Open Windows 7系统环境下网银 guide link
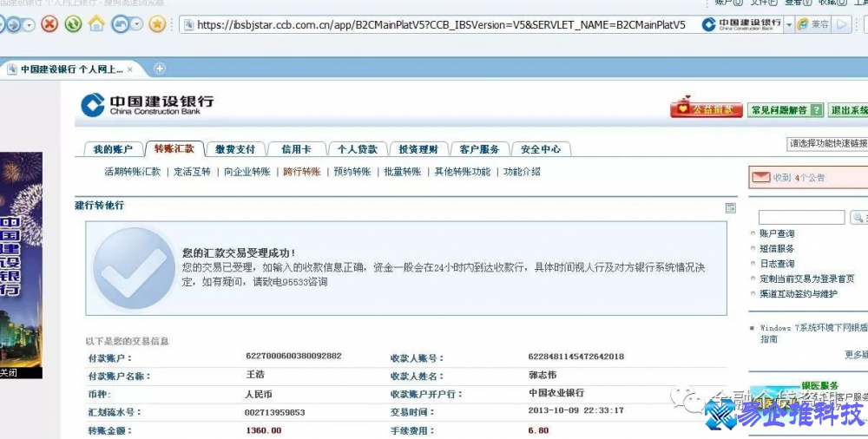The image size is (868, 439). click(x=814, y=333)
